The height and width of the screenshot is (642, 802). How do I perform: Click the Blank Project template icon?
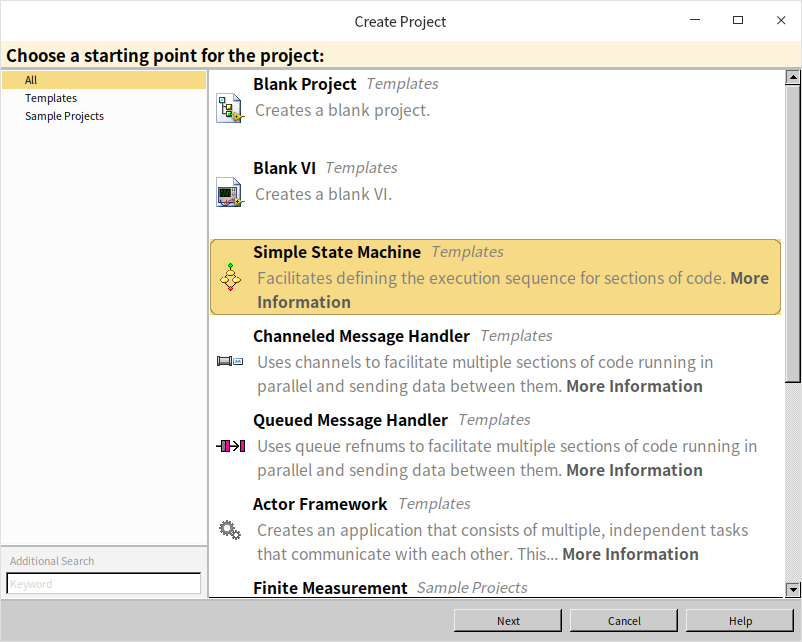pyautogui.click(x=230, y=108)
